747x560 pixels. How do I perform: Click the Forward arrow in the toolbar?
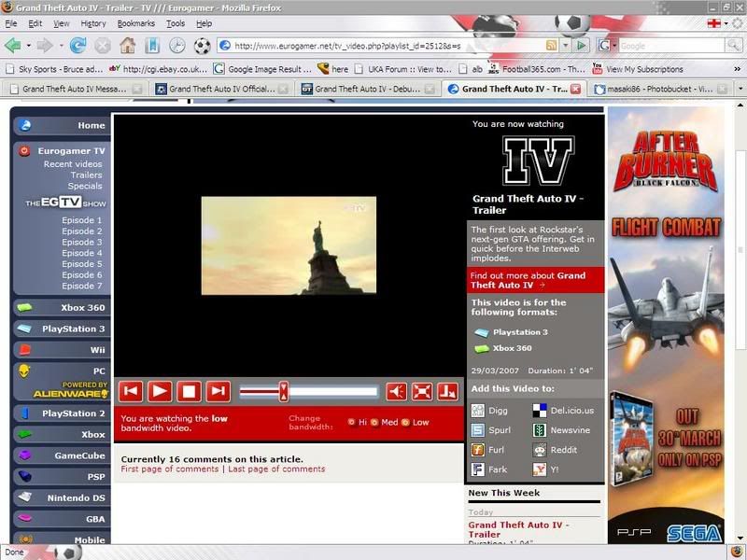coord(44,46)
